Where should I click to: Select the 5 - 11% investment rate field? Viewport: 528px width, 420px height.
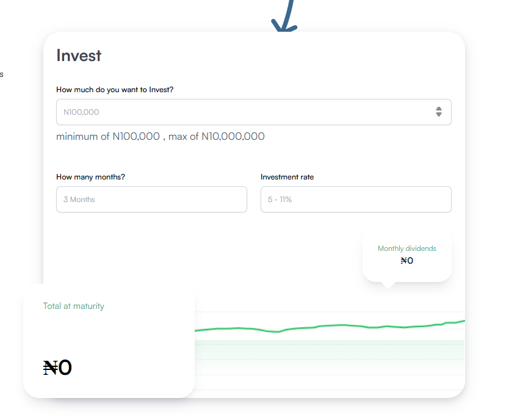[356, 200]
